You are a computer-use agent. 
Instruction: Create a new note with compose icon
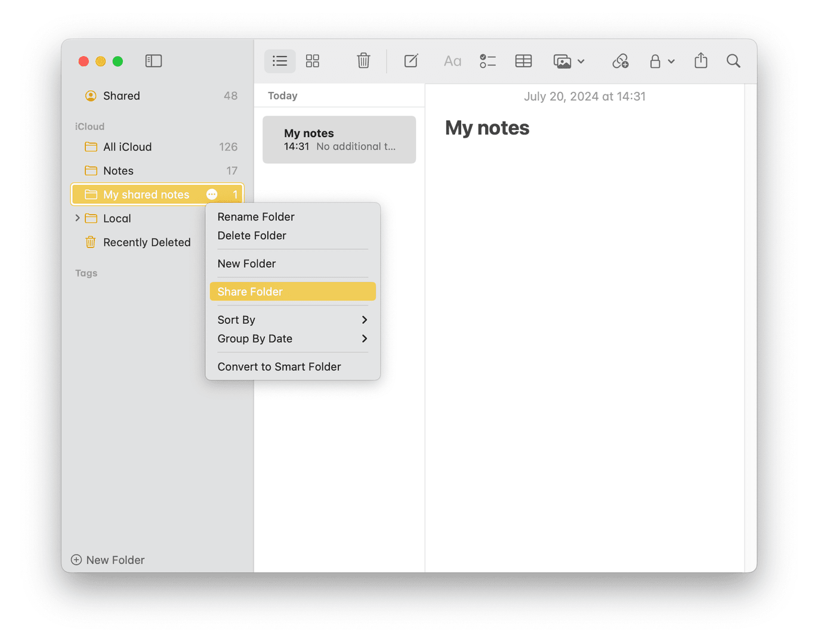[411, 61]
